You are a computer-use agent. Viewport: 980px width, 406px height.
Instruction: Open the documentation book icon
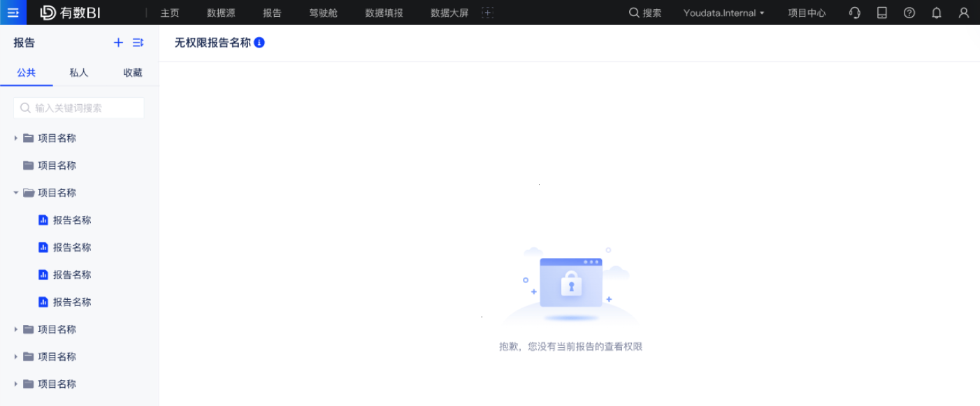click(x=882, y=13)
